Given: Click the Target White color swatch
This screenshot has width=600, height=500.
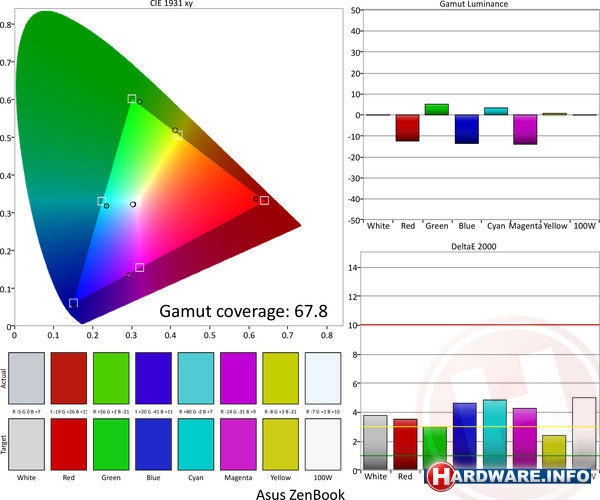Looking at the screenshot, I should point(26,444).
